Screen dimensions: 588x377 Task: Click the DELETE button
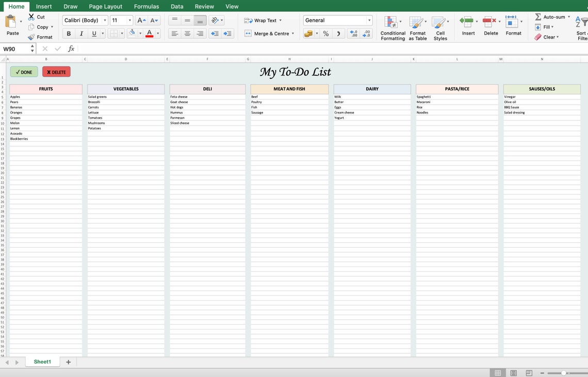[x=56, y=72]
